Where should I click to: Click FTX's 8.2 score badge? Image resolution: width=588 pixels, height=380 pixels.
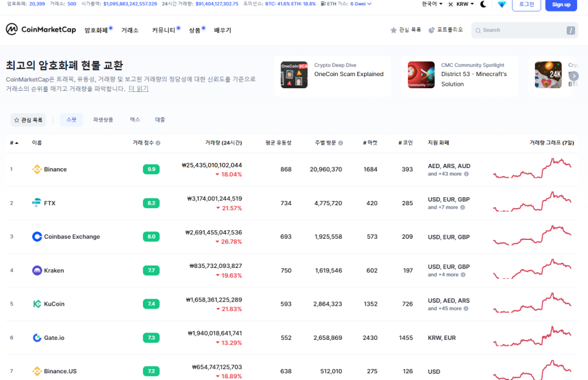(151, 203)
